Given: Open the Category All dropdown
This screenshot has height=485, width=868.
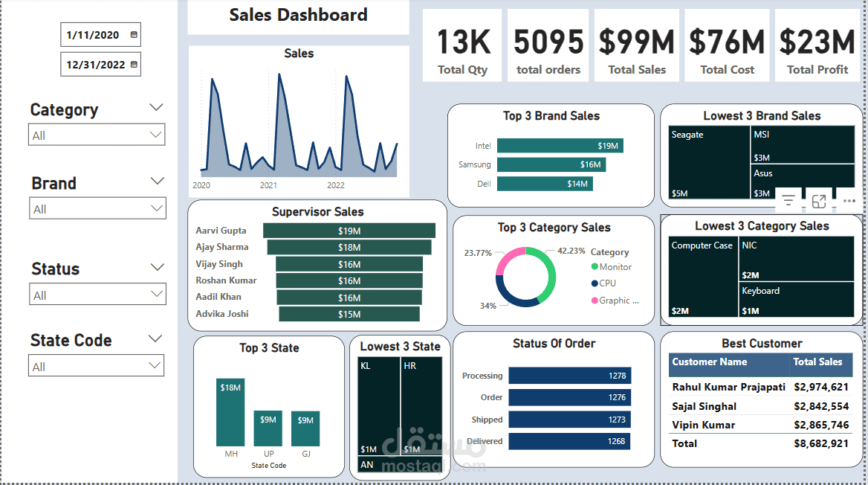Looking at the screenshot, I should pos(97,135).
